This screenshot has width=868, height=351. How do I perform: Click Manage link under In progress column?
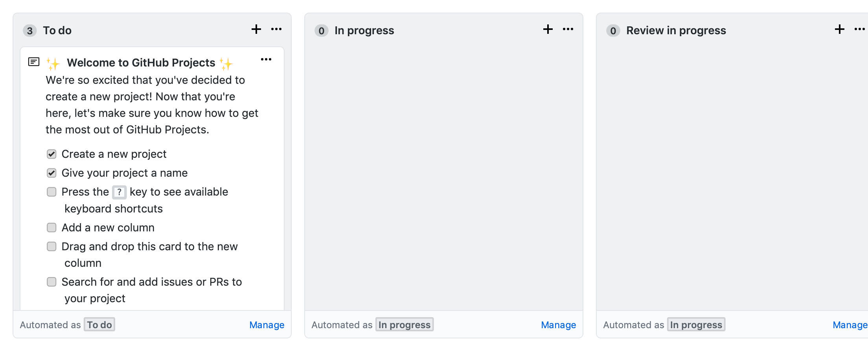pyautogui.click(x=559, y=325)
